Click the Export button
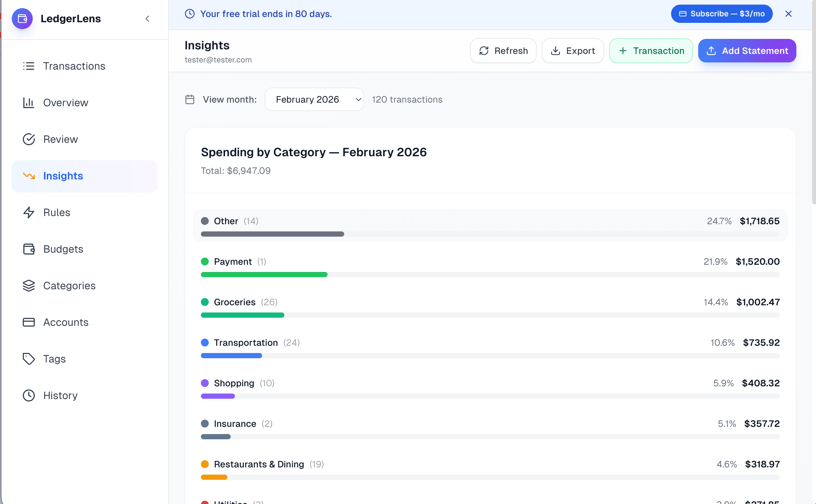Image resolution: width=816 pixels, height=504 pixels. point(573,51)
